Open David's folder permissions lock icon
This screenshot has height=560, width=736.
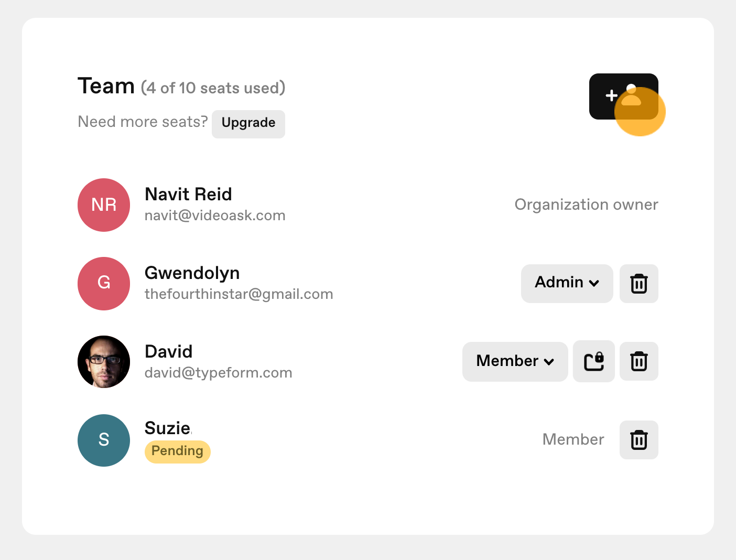(593, 361)
